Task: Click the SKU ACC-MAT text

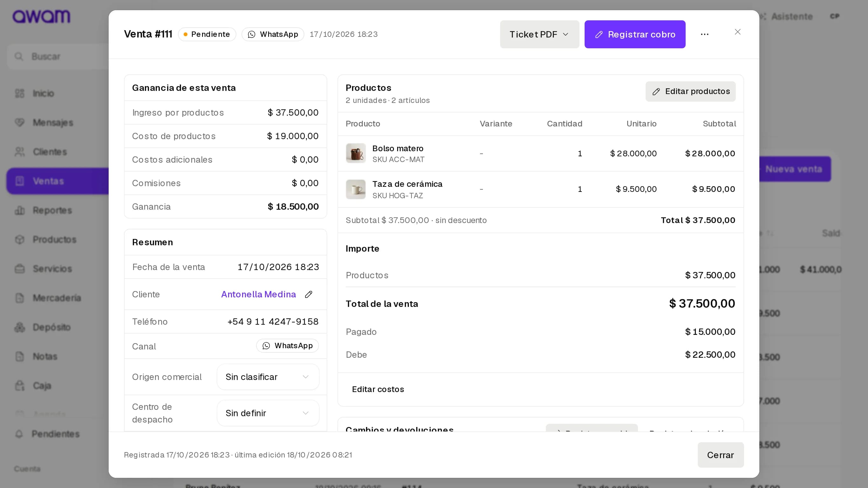Action: point(398,160)
